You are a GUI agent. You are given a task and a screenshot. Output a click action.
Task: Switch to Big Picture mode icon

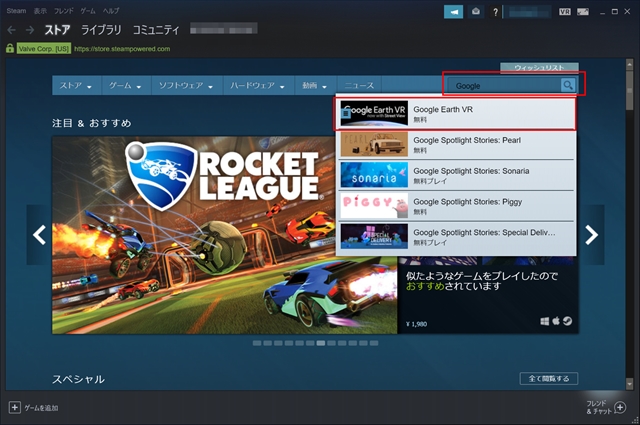[584, 11]
